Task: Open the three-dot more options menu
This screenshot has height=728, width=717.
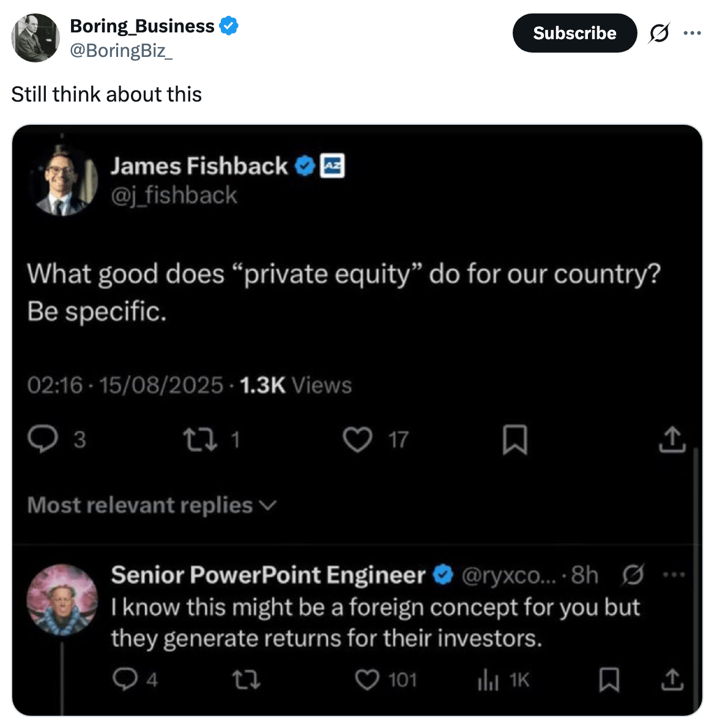Action: (x=692, y=33)
